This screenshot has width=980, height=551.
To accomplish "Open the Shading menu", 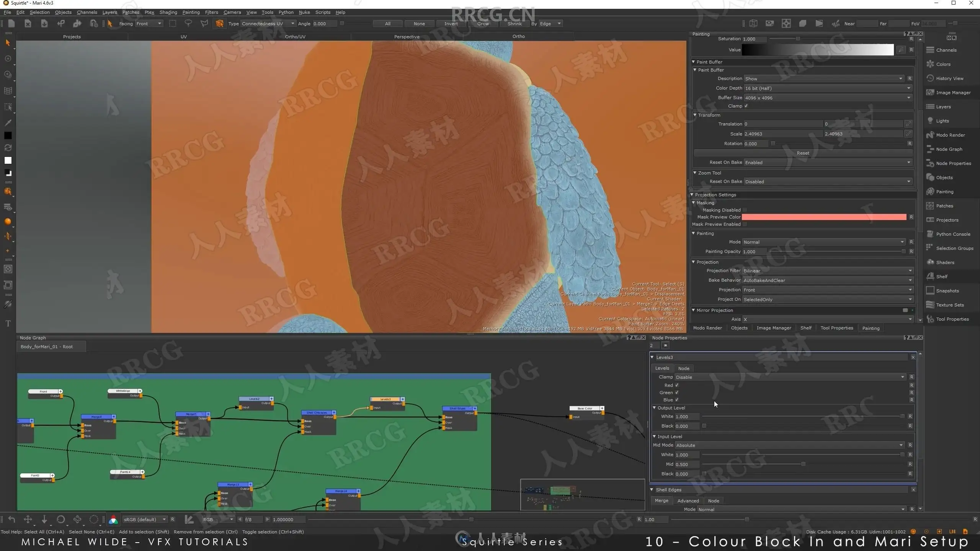I will [x=168, y=12].
